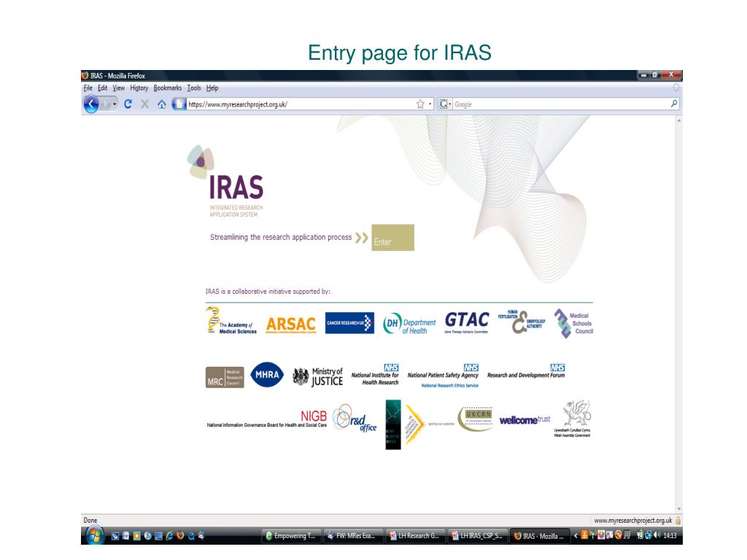The image size is (747, 560).
Task: Click 'IRAS is a collaborative initiative supported by:' text
Action: point(268,292)
